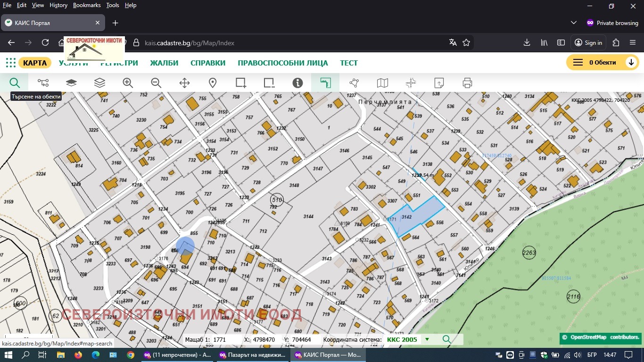644x362 pixels.
Task: Click the printer icon in map toolbar
Action: click(467, 83)
